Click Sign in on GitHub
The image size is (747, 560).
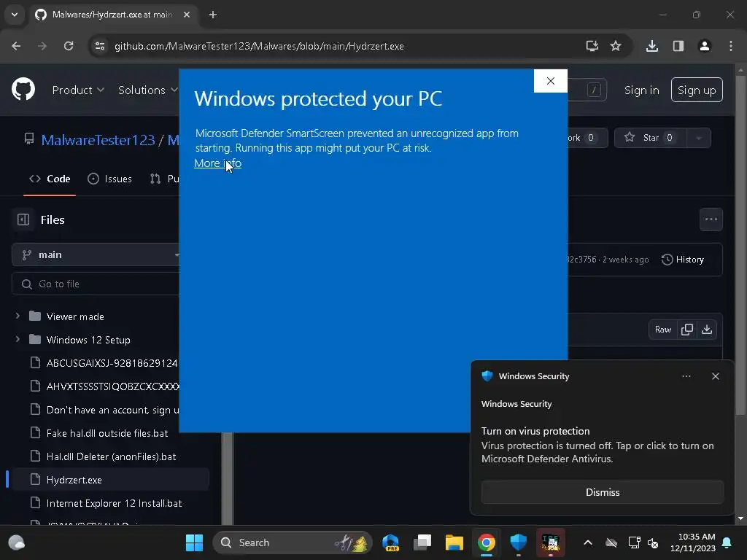[x=641, y=90]
